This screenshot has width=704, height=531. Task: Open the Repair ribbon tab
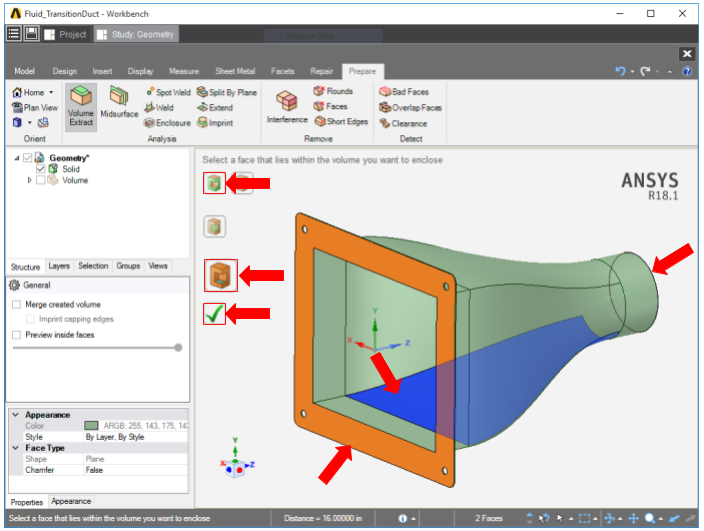[x=321, y=71]
